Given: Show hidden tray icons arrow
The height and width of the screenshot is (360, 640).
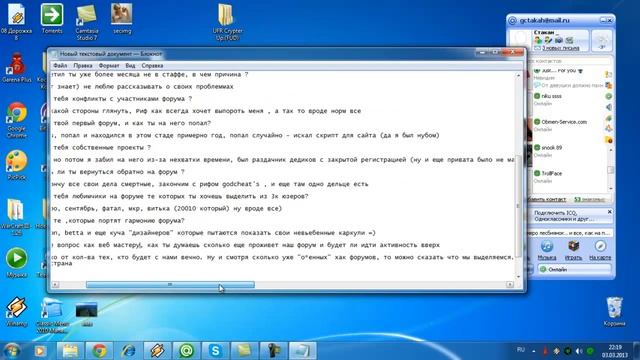Looking at the screenshot, I should (x=533, y=351).
